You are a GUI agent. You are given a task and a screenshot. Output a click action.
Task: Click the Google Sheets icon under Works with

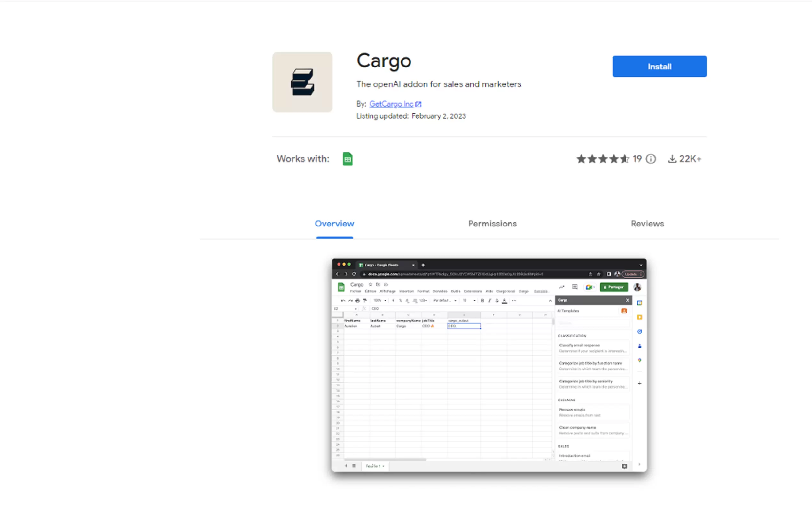click(x=347, y=159)
